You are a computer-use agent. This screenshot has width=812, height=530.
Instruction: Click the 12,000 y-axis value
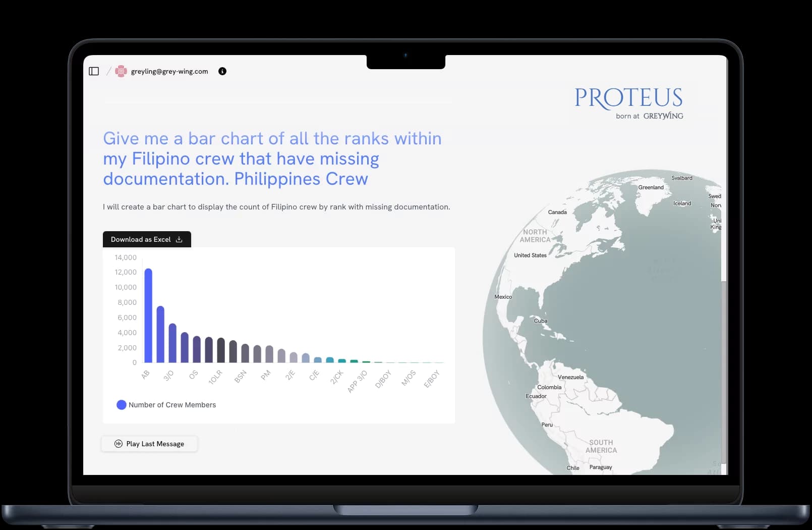point(126,272)
